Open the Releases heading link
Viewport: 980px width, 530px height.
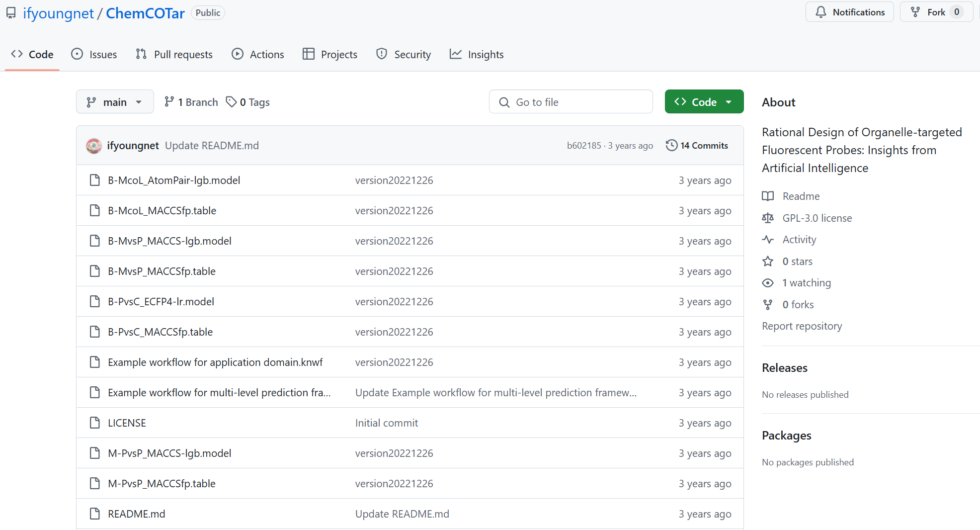[x=785, y=367]
